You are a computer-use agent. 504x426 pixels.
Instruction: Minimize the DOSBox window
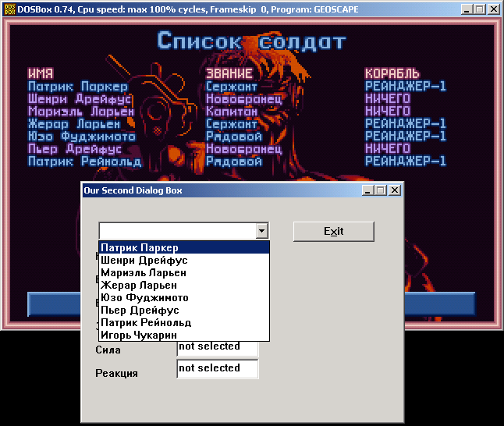(x=467, y=9)
